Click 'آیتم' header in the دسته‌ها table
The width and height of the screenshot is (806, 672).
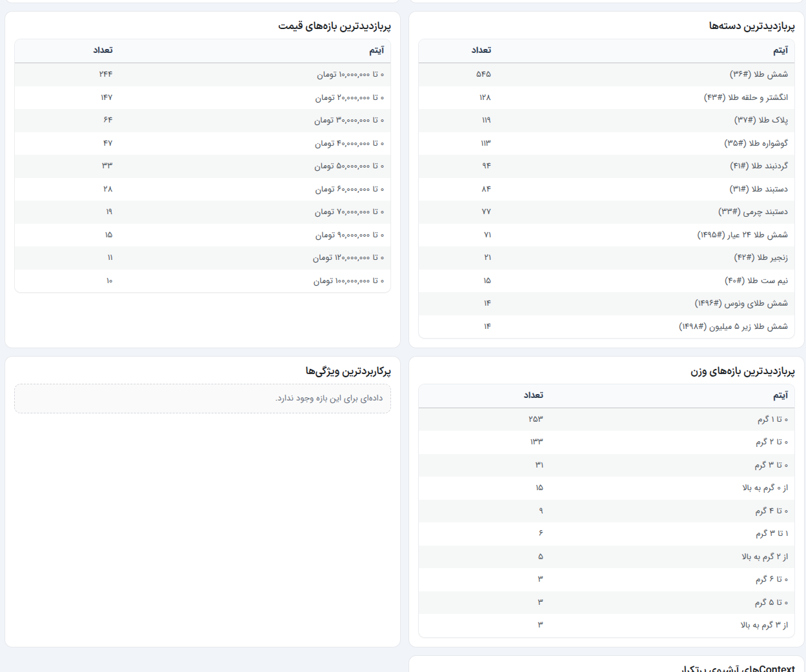(781, 50)
